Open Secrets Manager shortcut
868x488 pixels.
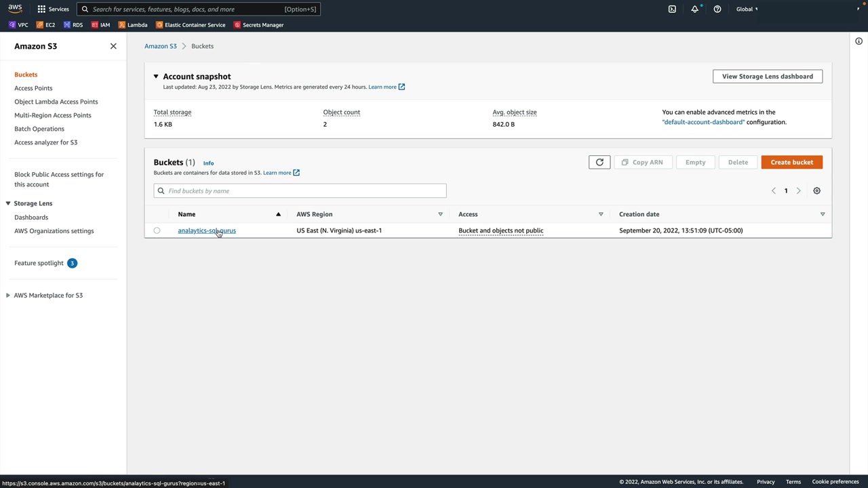(258, 25)
